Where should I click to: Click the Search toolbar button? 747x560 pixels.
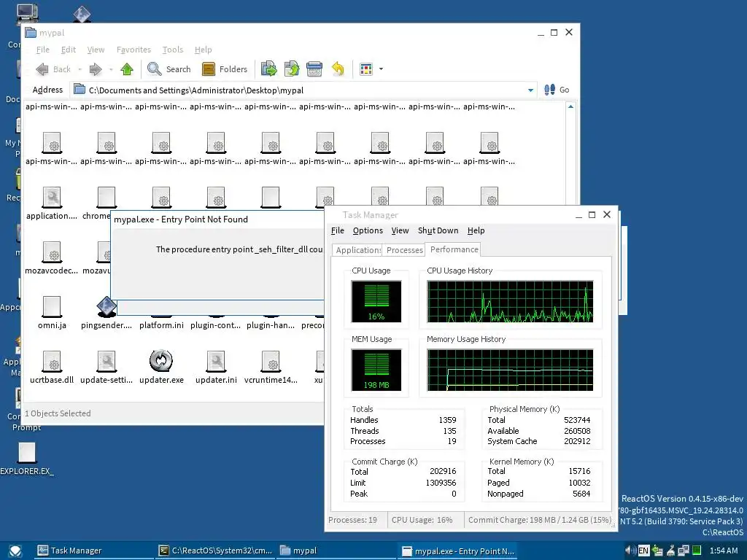[169, 69]
